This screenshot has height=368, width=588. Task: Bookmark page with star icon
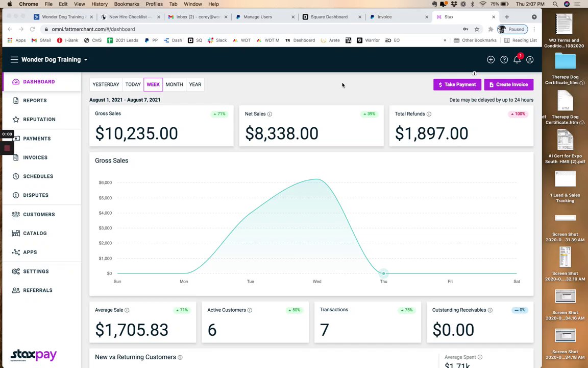coord(477,29)
